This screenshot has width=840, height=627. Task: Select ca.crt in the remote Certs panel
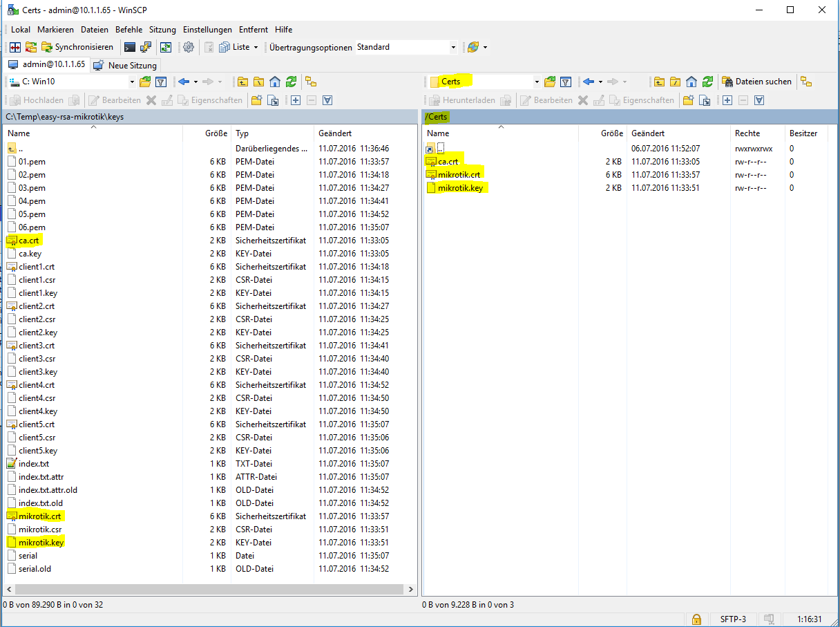[x=448, y=162]
